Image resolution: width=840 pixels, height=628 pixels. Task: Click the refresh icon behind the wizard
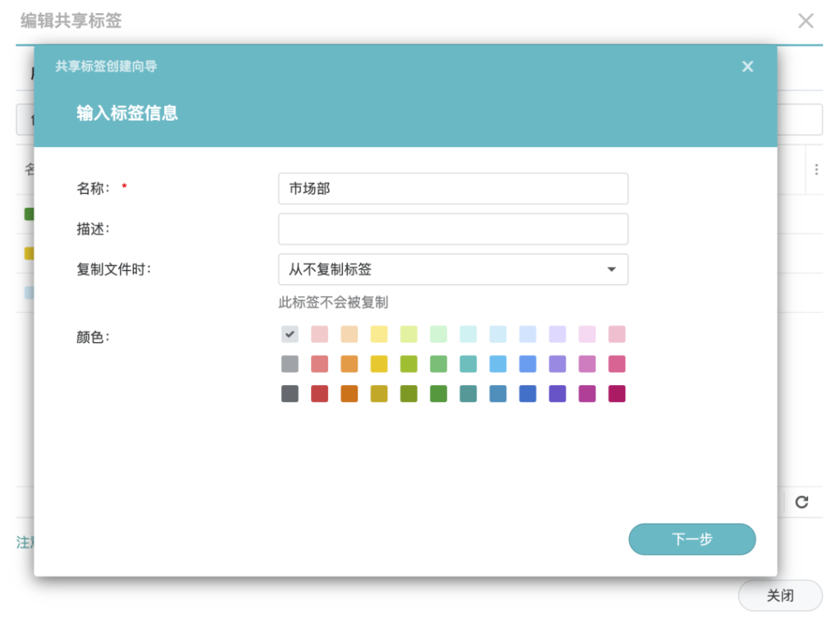pos(801,502)
